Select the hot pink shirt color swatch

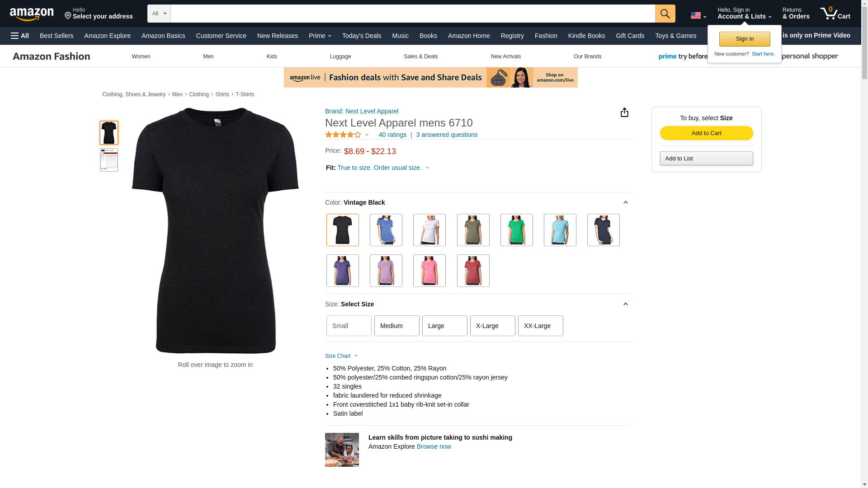pos(429,271)
